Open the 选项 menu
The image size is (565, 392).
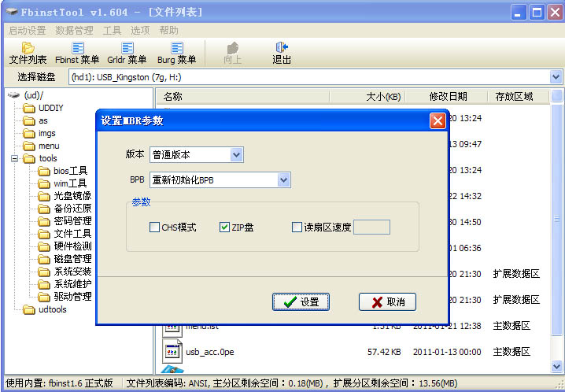coord(140,31)
